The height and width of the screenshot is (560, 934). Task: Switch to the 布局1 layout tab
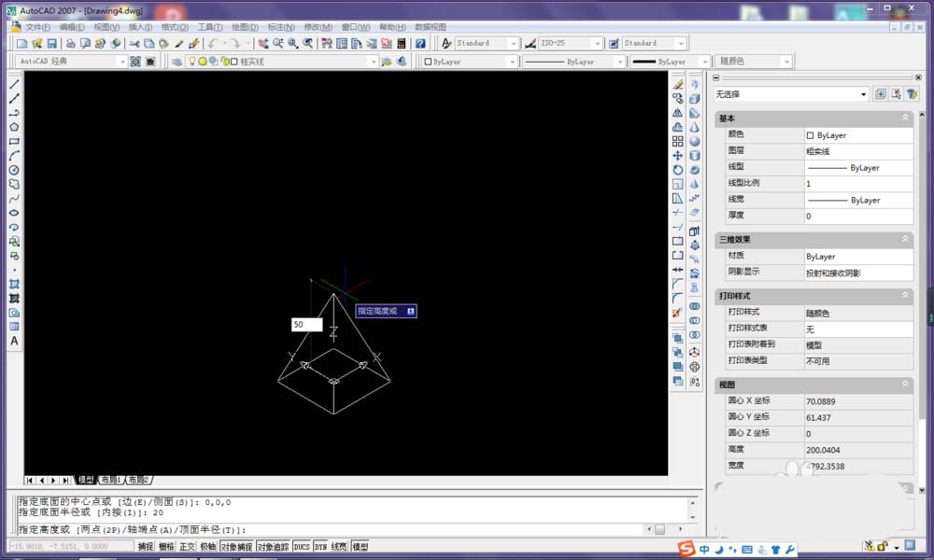(110, 480)
